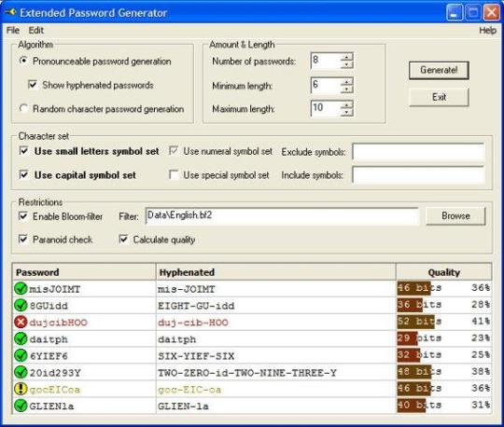Decrease Minimum length with down arrow
The height and width of the screenshot is (427, 504).
pos(346,89)
